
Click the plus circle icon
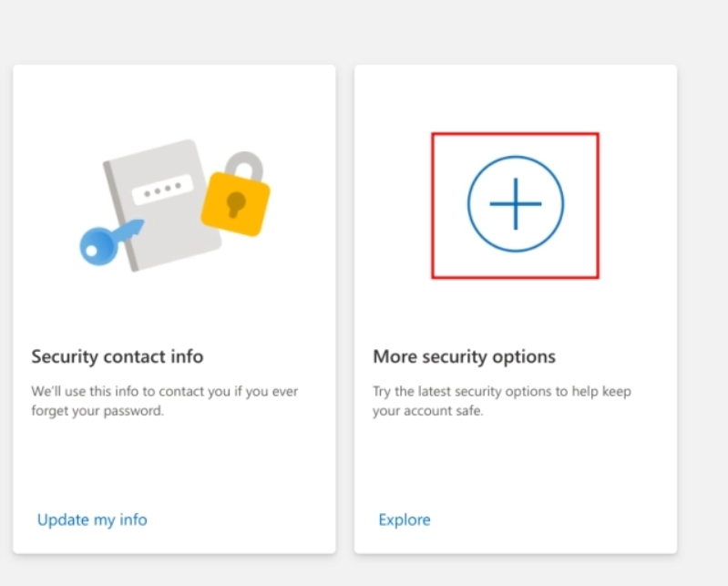(x=516, y=204)
